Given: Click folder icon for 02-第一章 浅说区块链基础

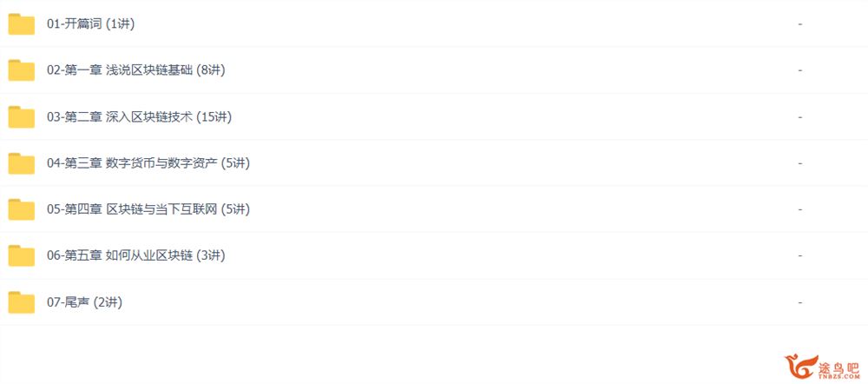Looking at the screenshot, I should (22, 71).
